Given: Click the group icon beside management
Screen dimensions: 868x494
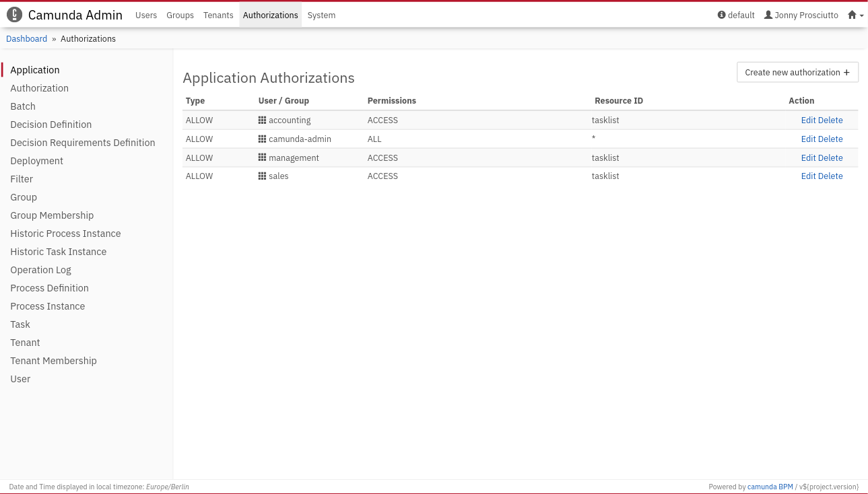Looking at the screenshot, I should (263, 157).
